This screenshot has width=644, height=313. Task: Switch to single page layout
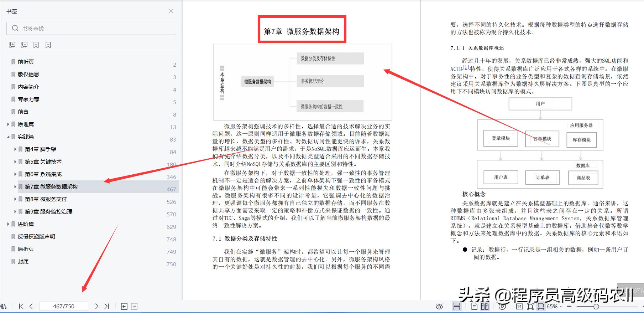point(474,307)
